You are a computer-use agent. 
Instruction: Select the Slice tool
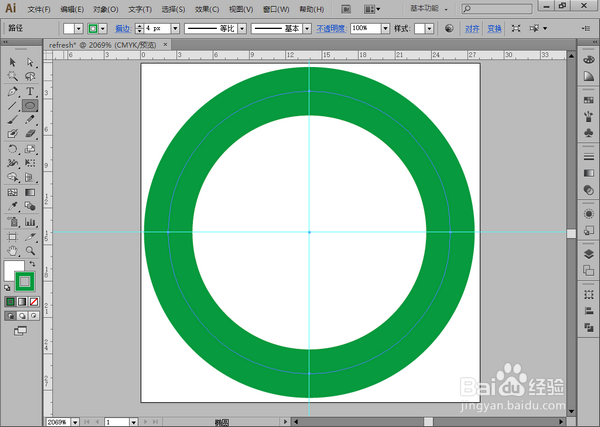pos(30,237)
